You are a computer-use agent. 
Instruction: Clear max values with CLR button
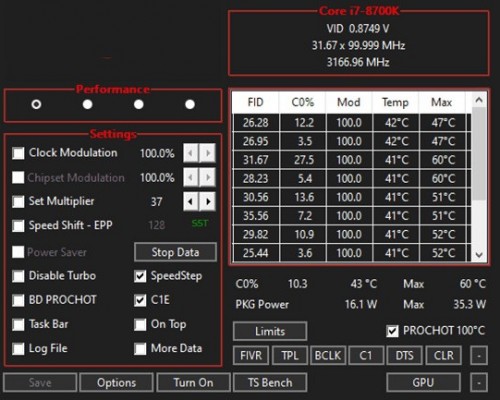point(444,355)
